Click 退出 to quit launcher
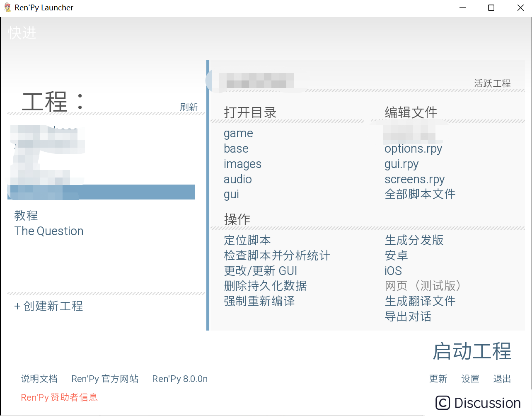This screenshot has width=532, height=416. [502, 379]
